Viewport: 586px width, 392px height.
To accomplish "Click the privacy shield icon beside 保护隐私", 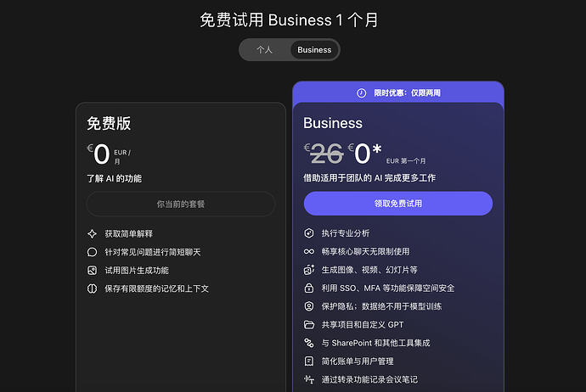I will [x=309, y=306].
